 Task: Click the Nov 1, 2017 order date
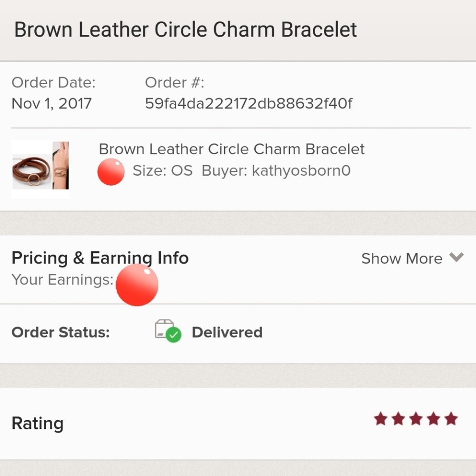point(51,103)
